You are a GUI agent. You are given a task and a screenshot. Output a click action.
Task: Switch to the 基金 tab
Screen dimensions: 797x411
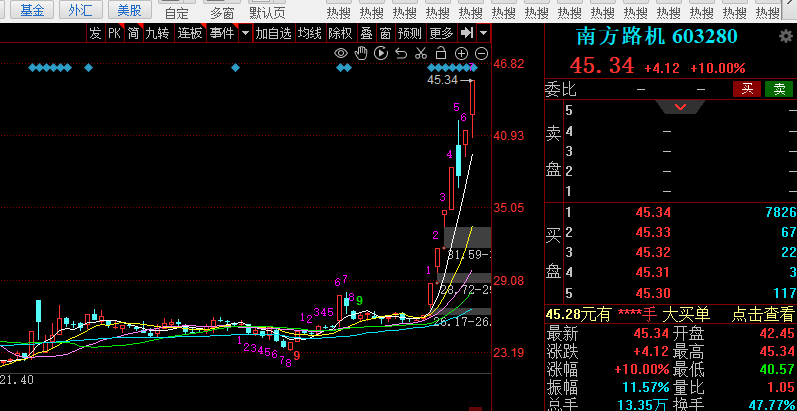click(x=32, y=10)
